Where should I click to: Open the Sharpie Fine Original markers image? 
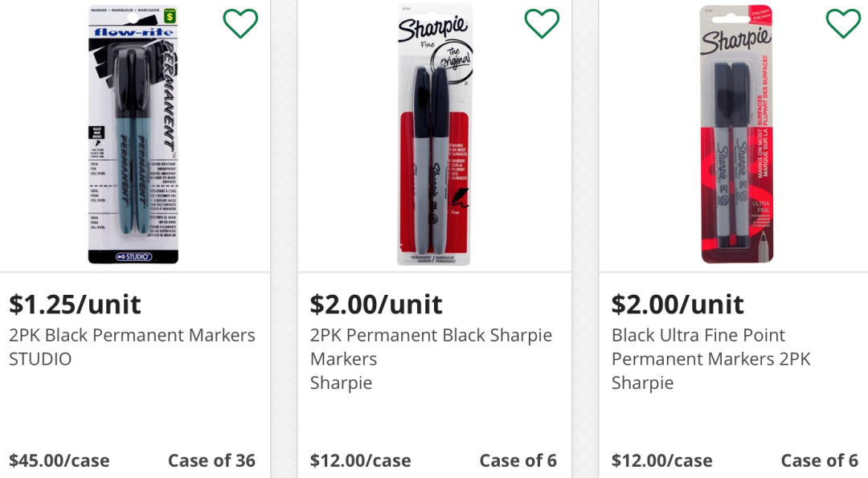point(435,134)
